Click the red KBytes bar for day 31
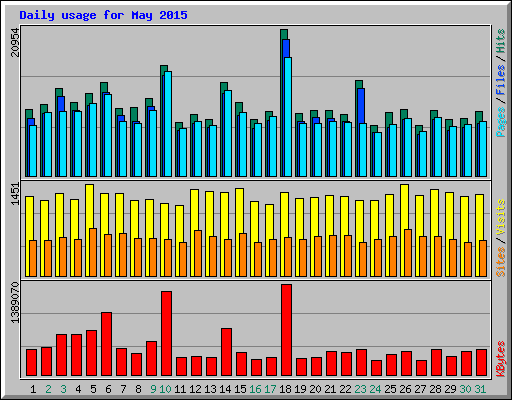This screenshot has width=512, height=400. pyautogui.click(x=481, y=363)
